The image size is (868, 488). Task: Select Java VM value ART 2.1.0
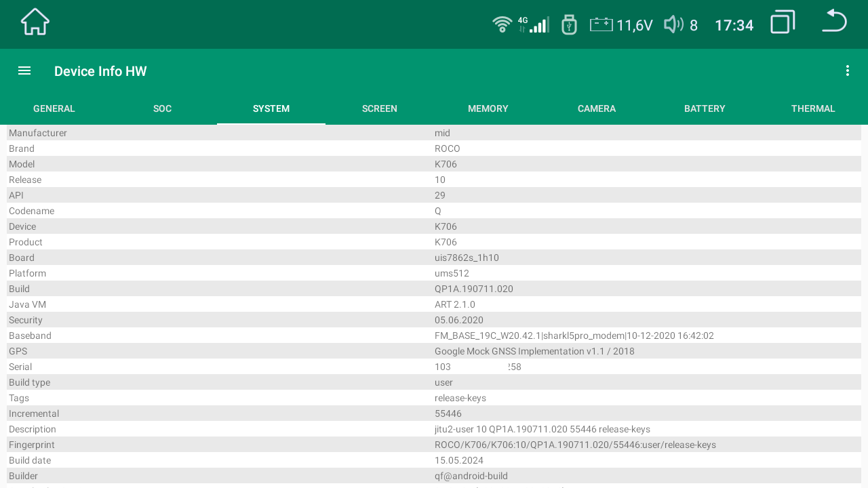pyautogui.click(x=455, y=304)
